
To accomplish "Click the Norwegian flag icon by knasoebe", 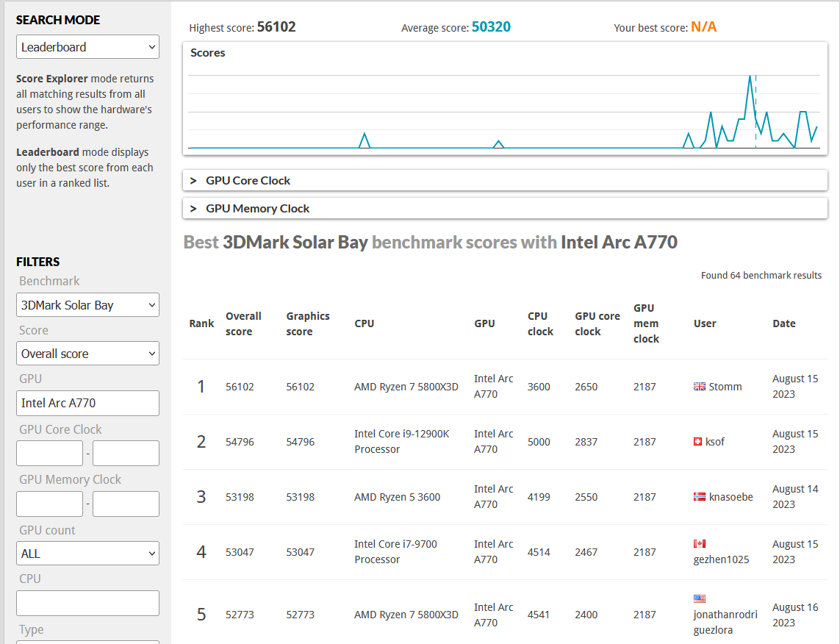I will point(699,497).
